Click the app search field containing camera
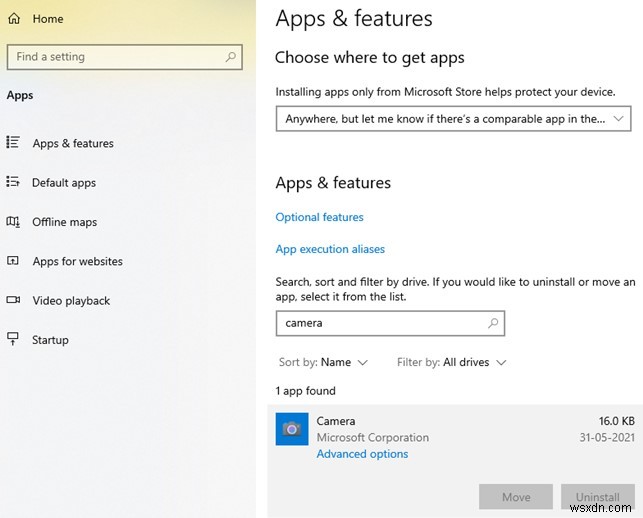 [x=390, y=323]
